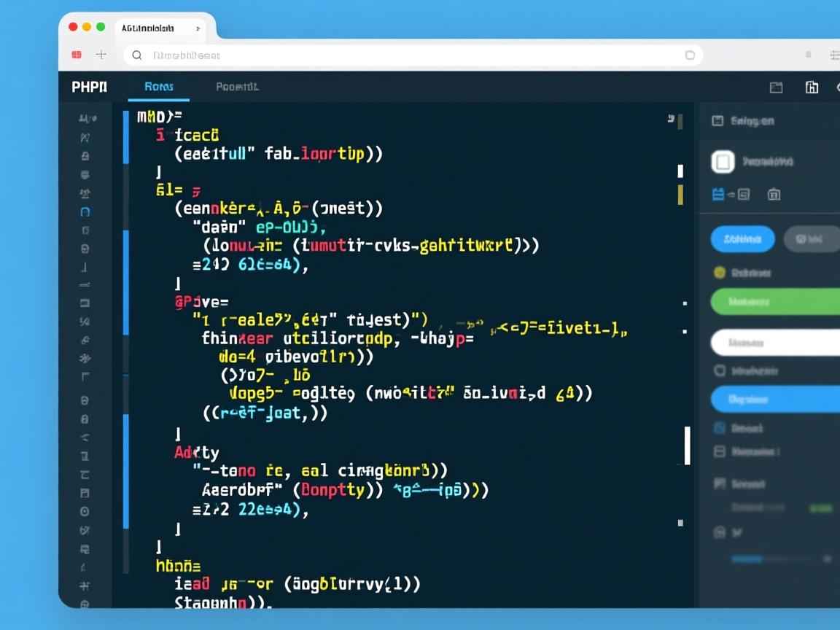Open the white rounded dropdown field in right panel
Screen dimensions: 840x630
coord(774,342)
